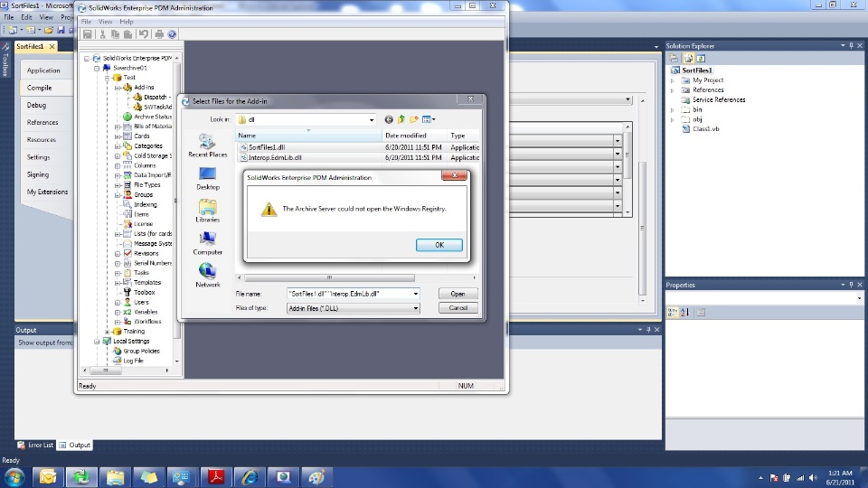Click the Help icon in PDM Administration toolbar

tap(172, 34)
